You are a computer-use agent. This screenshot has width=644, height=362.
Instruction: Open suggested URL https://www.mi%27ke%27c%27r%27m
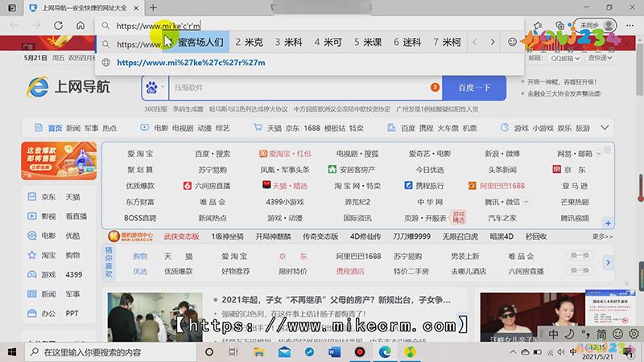(x=191, y=63)
